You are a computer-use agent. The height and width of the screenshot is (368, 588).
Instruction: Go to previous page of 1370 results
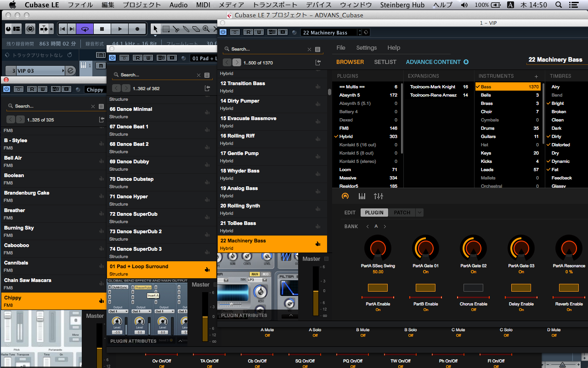(227, 63)
